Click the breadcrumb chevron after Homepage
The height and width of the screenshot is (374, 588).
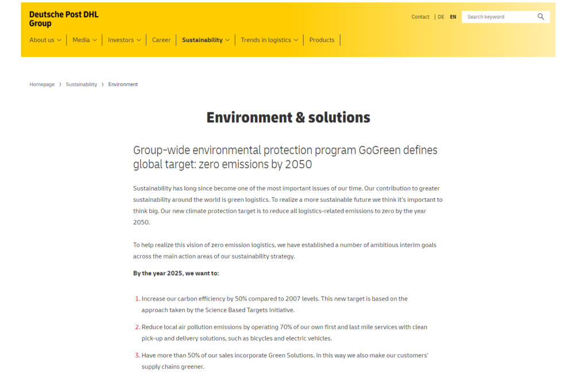click(x=60, y=84)
